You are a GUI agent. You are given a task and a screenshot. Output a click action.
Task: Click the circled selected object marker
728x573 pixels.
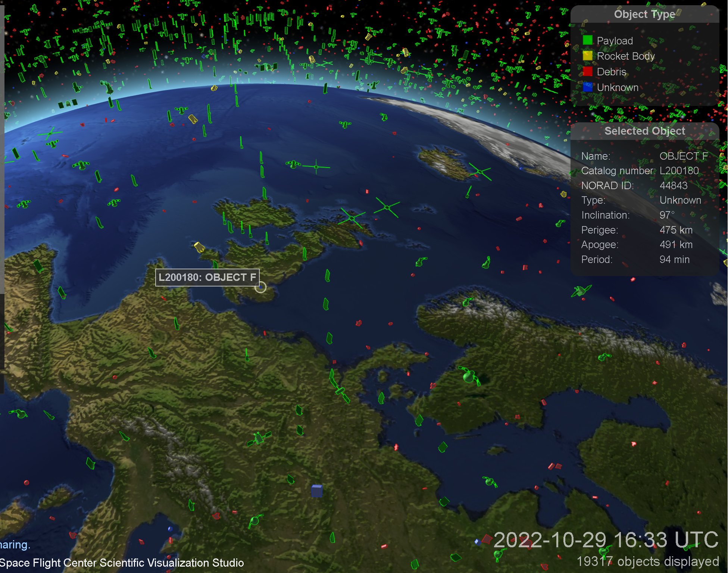(260, 287)
